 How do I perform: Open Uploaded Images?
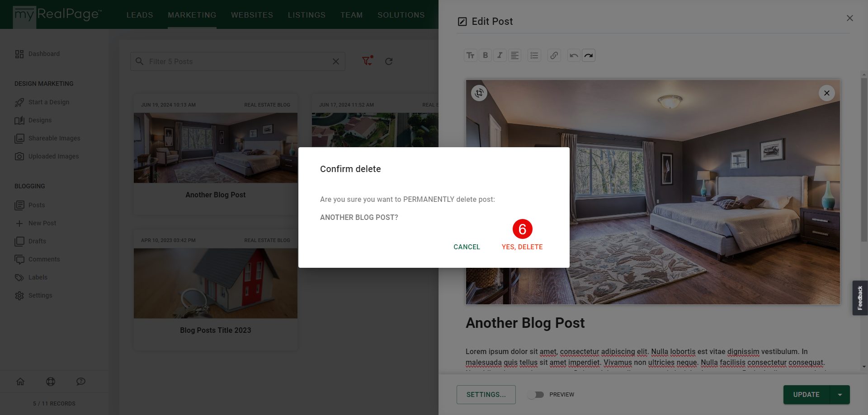[47, 156]
